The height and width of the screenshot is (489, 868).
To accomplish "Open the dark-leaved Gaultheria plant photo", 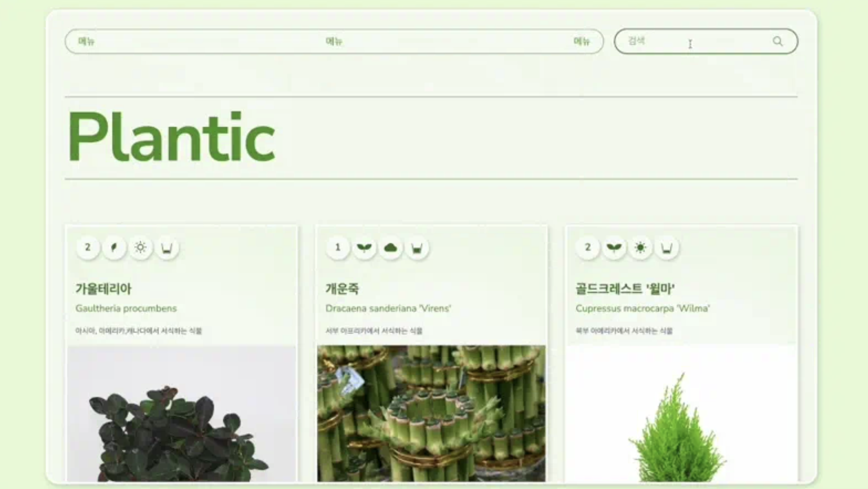I will [x=182, y=413].
